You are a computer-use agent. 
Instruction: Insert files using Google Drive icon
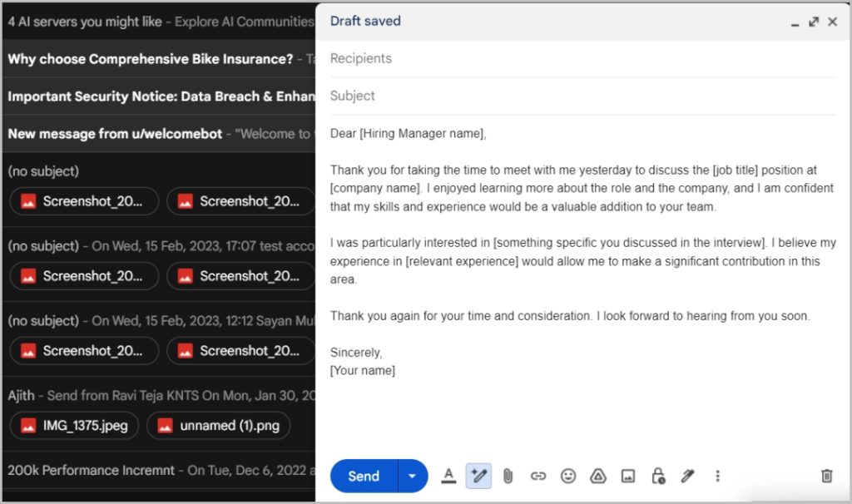click(598, 477)
